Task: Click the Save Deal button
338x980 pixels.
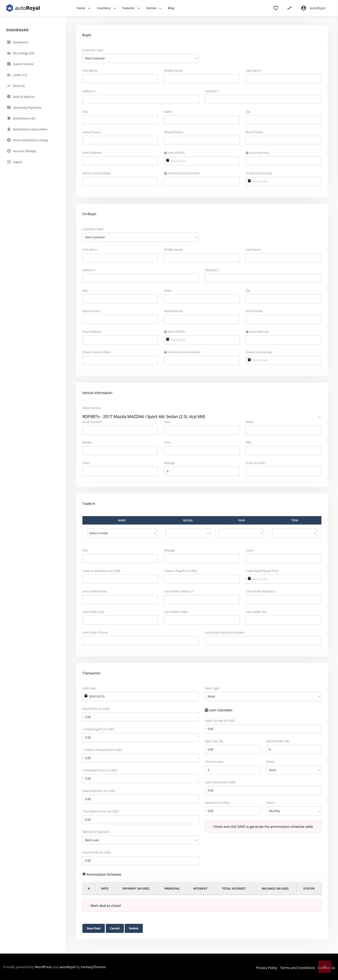Action: [x=94, y=928]
